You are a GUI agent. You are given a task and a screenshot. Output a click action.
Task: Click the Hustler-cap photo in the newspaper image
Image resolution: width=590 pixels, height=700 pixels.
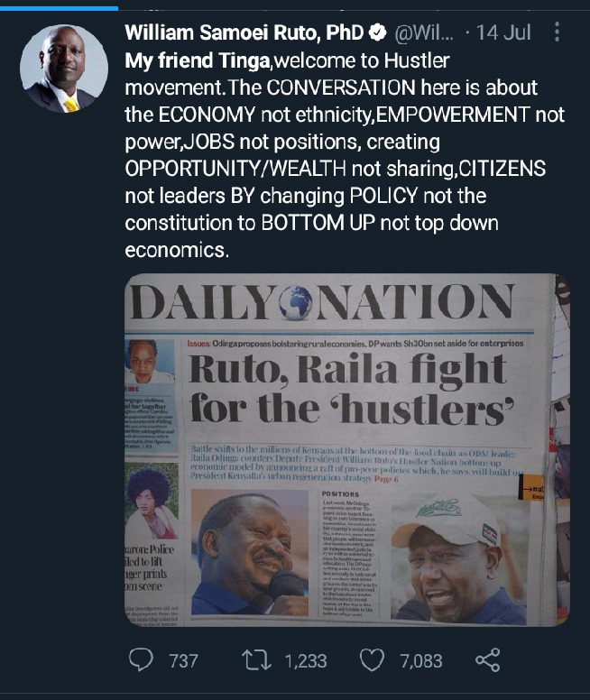point(458,558)
